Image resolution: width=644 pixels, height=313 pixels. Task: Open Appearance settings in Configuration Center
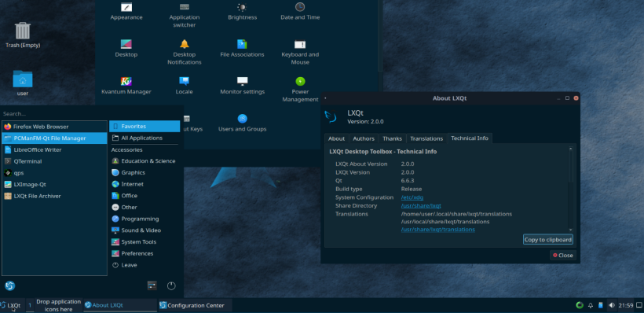[x=126, y=12]
